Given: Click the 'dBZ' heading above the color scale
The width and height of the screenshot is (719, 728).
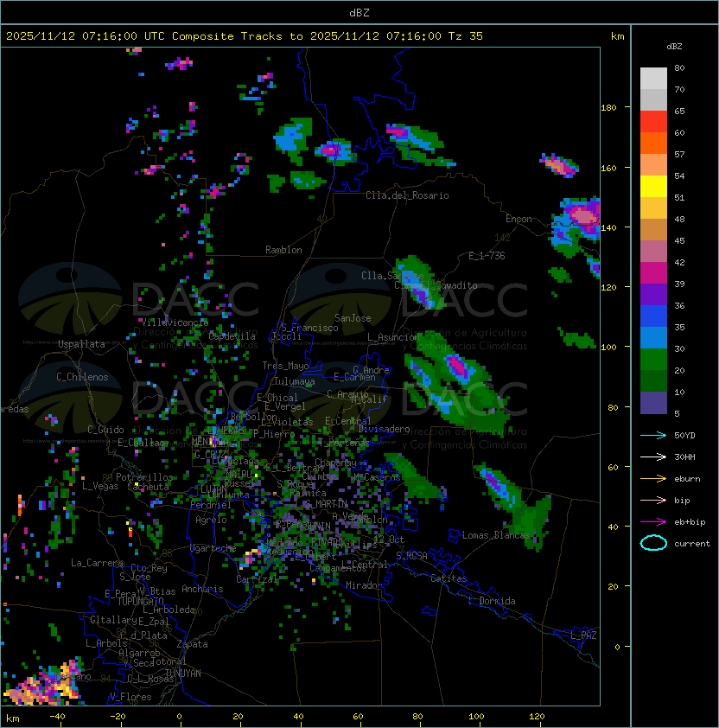Looking at the screenshot, I should click(x=674, y=47).
